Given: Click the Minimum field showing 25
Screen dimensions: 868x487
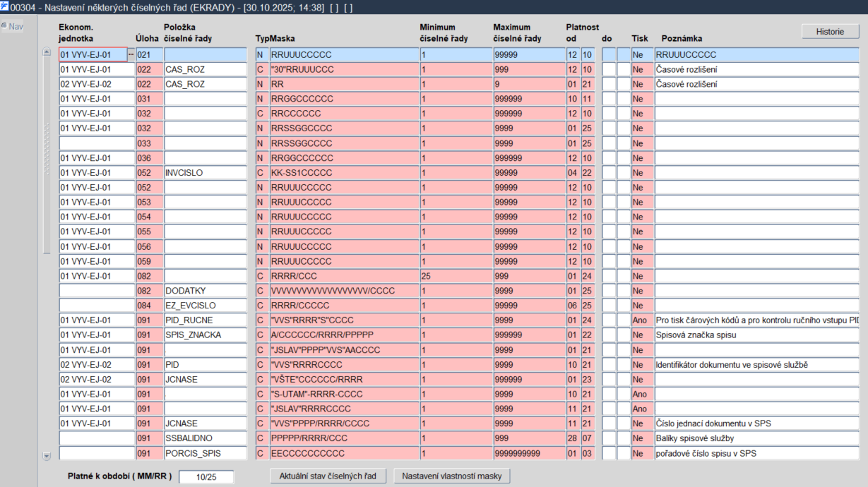Looking at the screenshot, I should (456, 275).
